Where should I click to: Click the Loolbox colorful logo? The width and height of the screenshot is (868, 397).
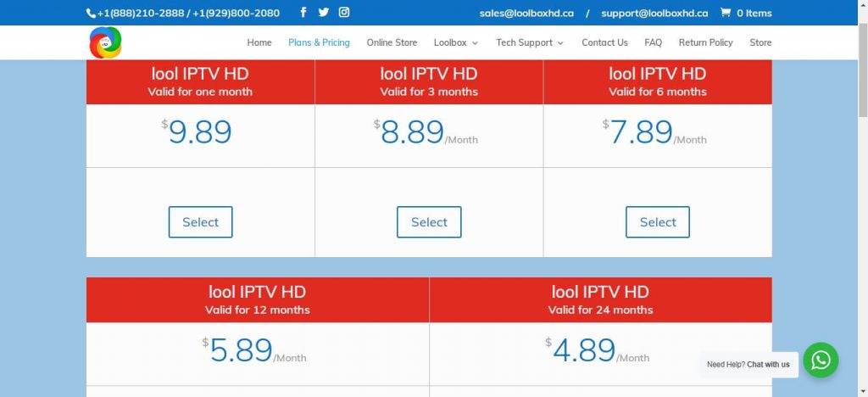105,42
